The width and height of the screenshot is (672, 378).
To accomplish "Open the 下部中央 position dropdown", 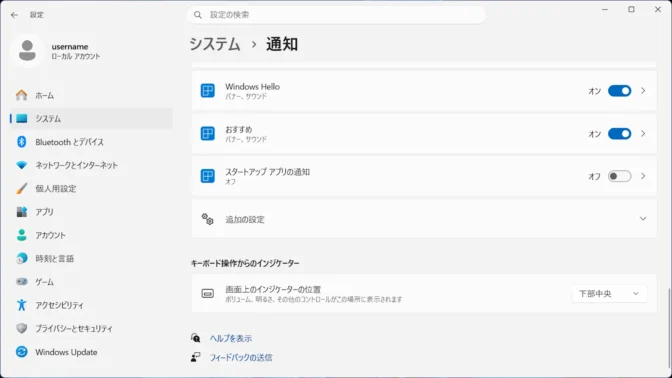I will point(609,294).
